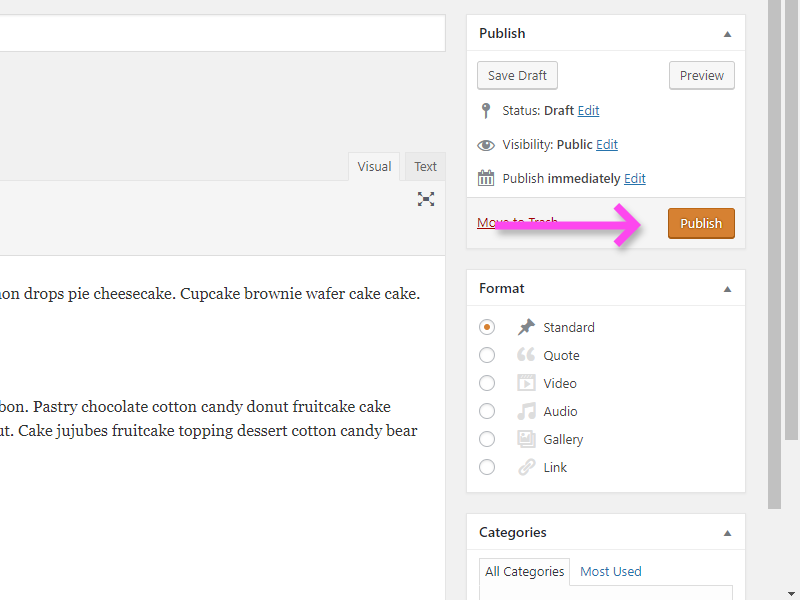800x600 pixels.
Task: Click Edit link next to Visibility
Action: (607, 145)
